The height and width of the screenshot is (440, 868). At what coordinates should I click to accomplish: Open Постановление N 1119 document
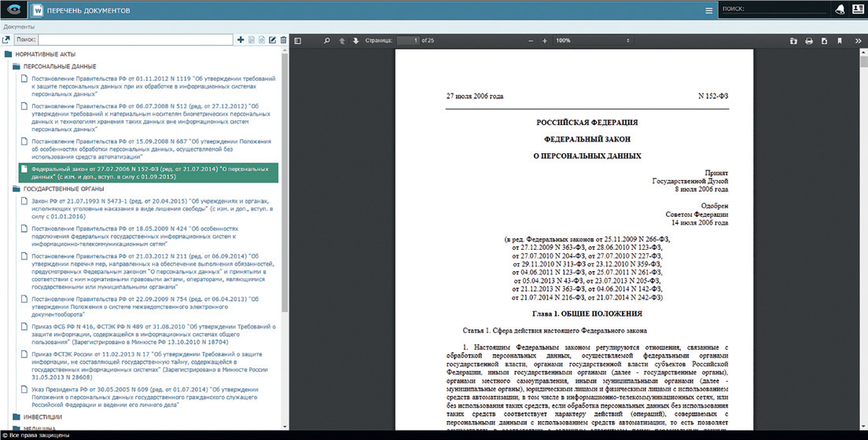coord(153,86)
